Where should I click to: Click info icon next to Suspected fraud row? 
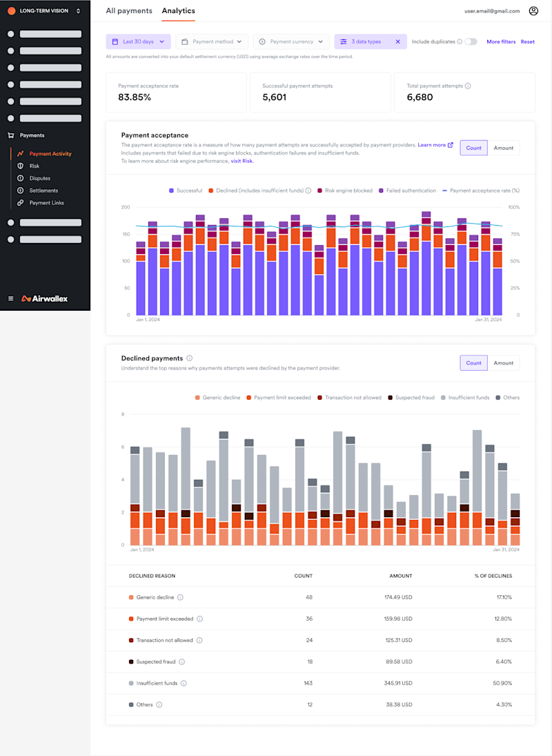(x=181, y=661)
